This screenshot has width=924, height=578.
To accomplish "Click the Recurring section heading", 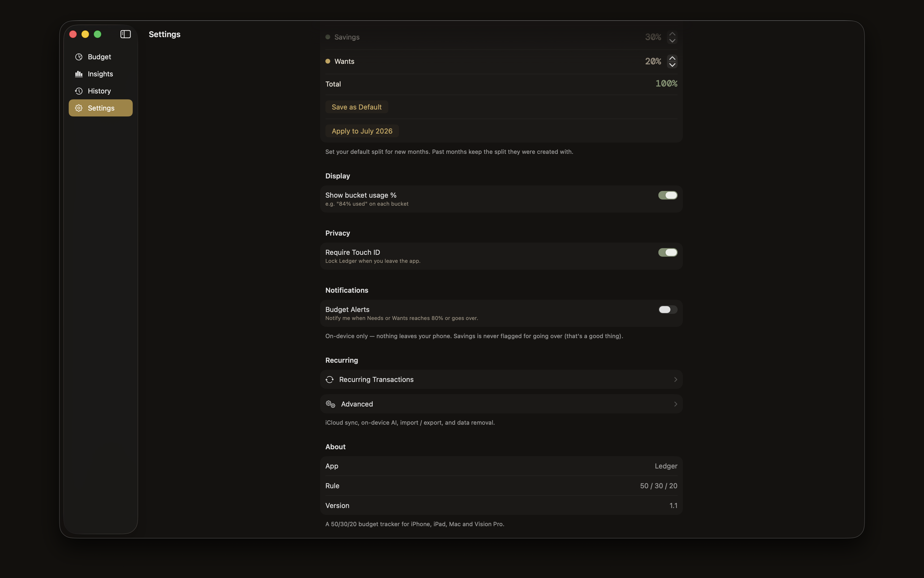I will click(341, 360).
